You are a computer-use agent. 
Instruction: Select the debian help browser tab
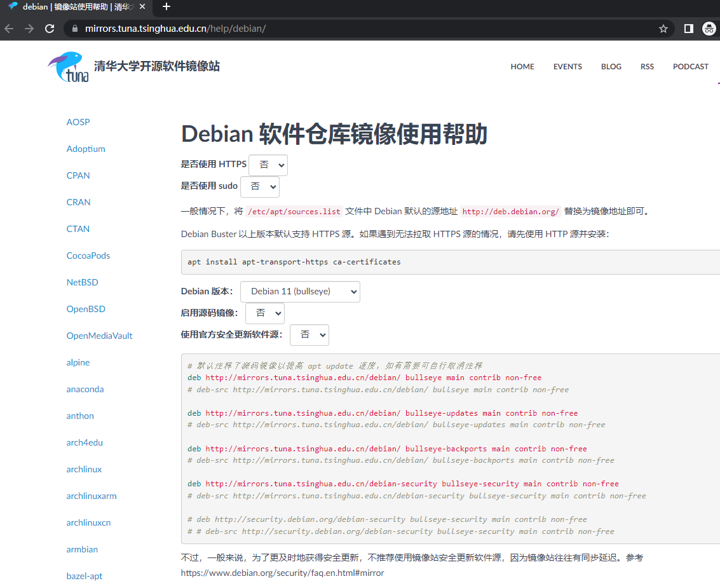coord(76,7)
